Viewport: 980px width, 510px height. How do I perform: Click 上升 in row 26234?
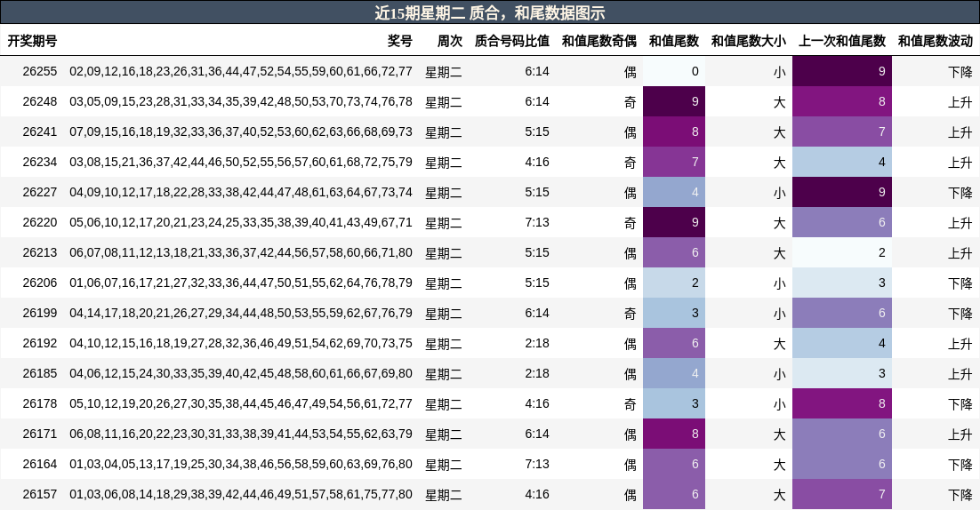960,163
